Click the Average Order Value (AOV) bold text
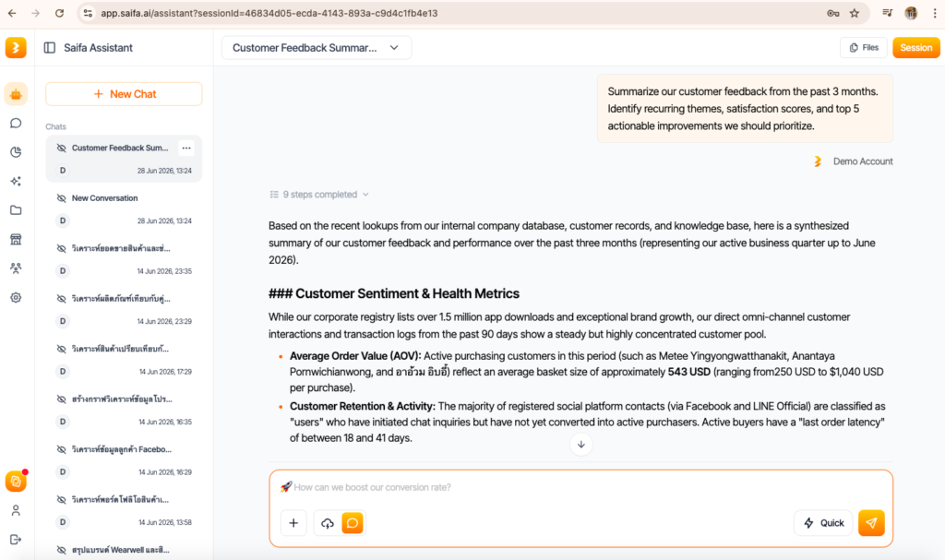Viewport: 945px width, 560px height. tap(355, 356)
